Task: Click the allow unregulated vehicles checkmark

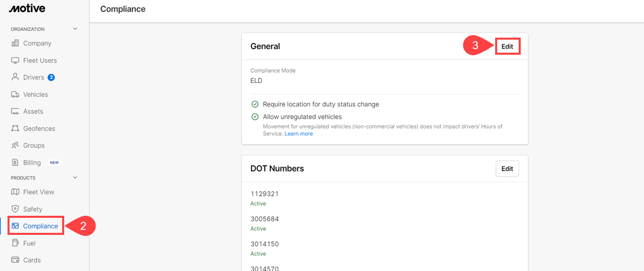Action: click(x=255, y=117)
